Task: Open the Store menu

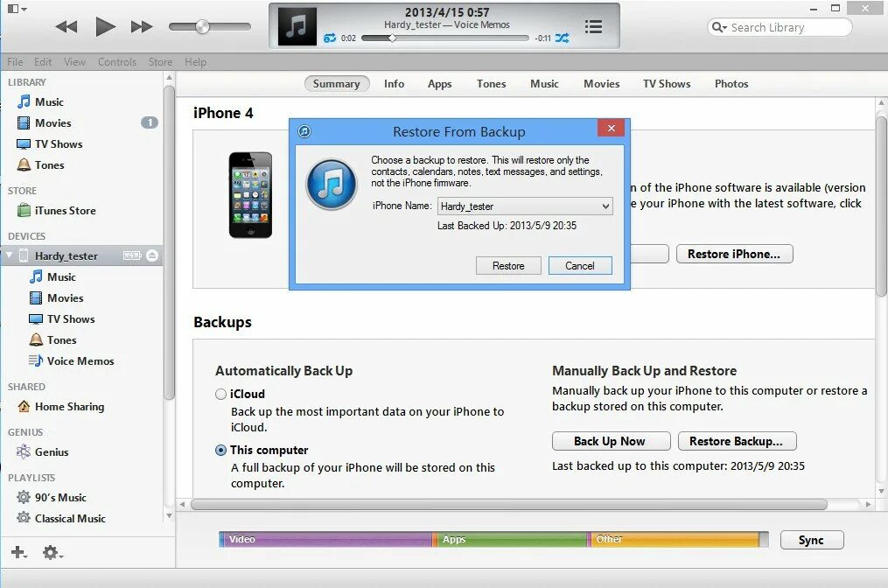Action: click(x=160, y=62)
